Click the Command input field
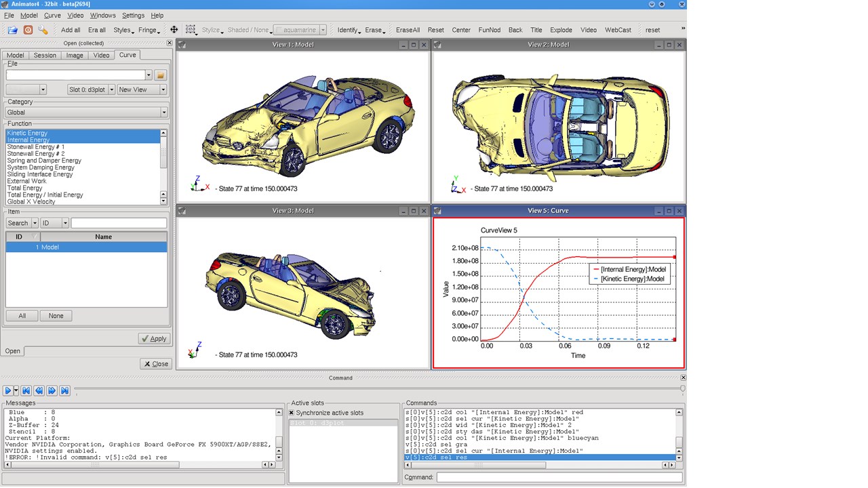868x488 pixels. click(x=559, y=478)
